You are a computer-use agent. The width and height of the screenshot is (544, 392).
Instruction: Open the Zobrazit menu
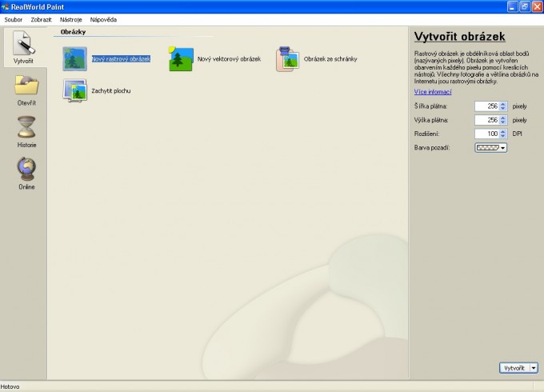click(41, 20)
